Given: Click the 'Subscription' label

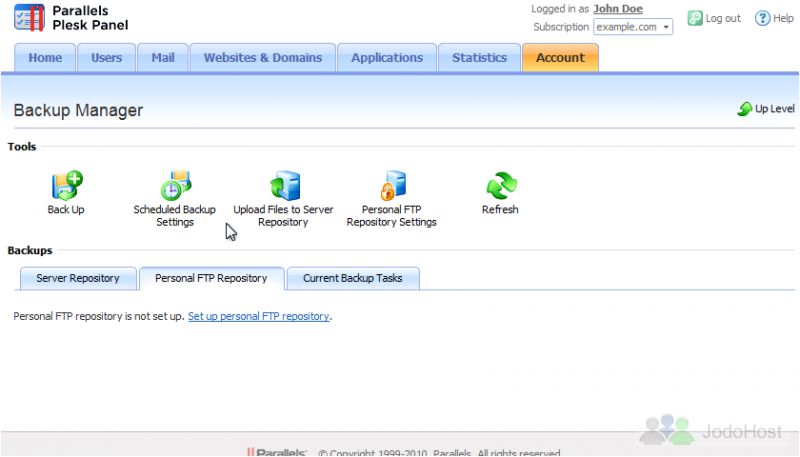Looking at the screenshot, I should [561, 27].
